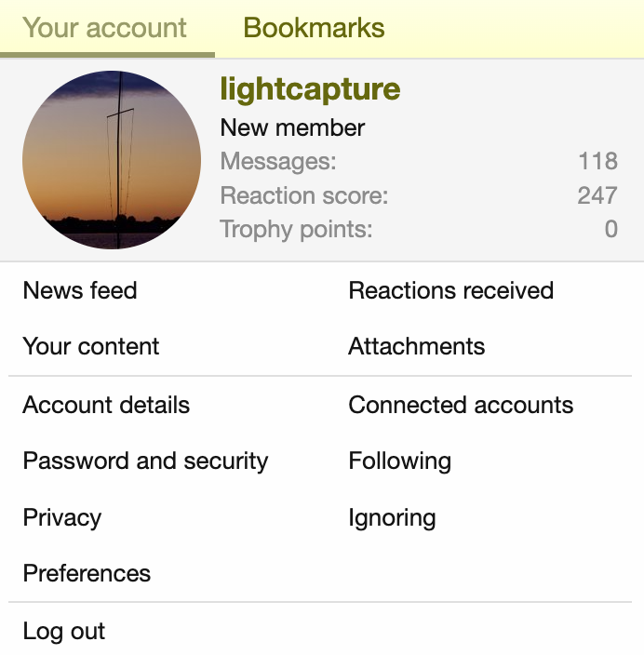Click the Reaction score value 247
The image size is (644, 655).
[x=597, y=195]
